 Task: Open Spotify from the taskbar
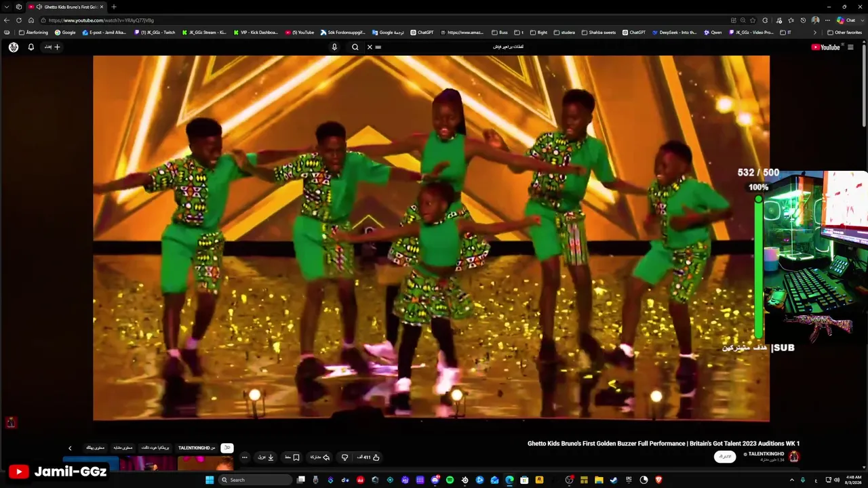click(450, 480)
